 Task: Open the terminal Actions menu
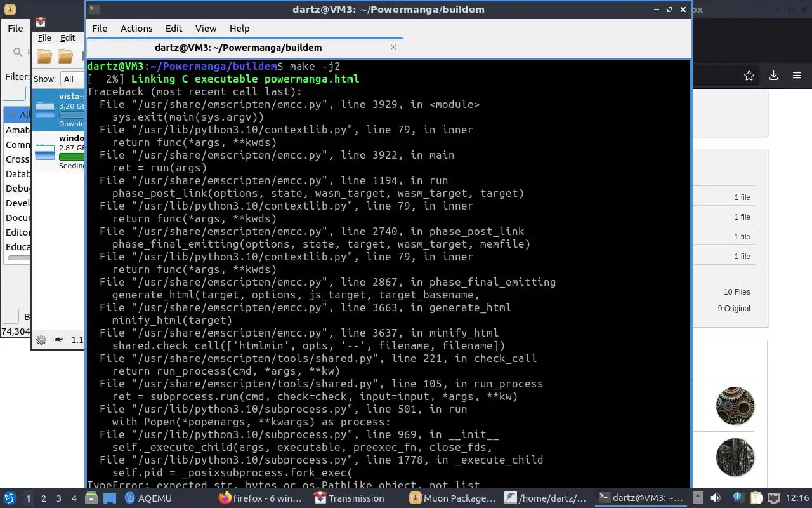tap(136, 29)
